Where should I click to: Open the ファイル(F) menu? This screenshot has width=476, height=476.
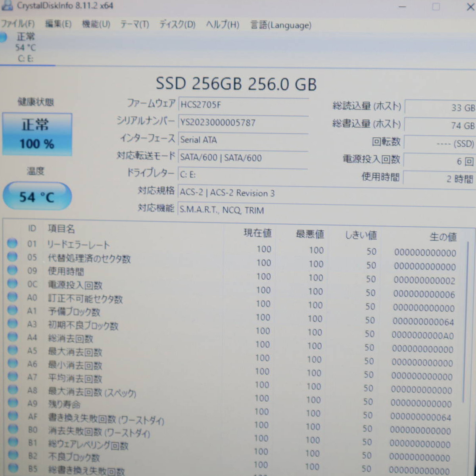click(17, 24)
